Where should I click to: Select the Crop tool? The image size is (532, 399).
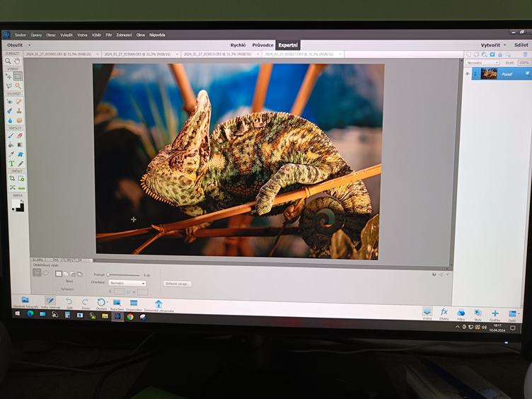12,178
